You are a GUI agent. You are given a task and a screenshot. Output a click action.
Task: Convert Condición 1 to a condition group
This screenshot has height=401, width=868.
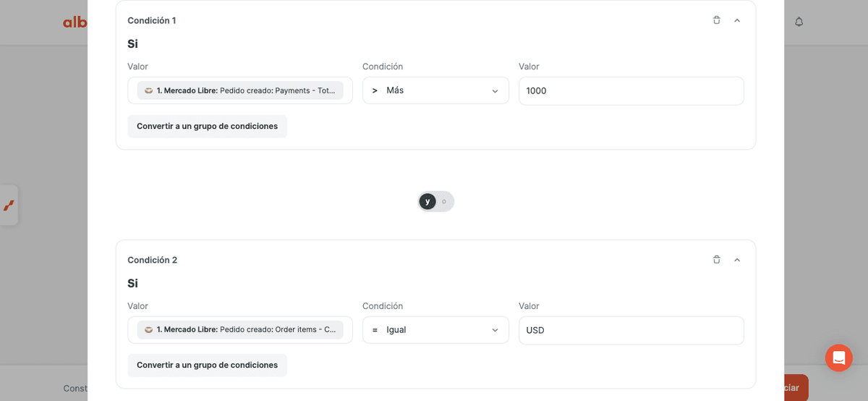pos(207,126)
